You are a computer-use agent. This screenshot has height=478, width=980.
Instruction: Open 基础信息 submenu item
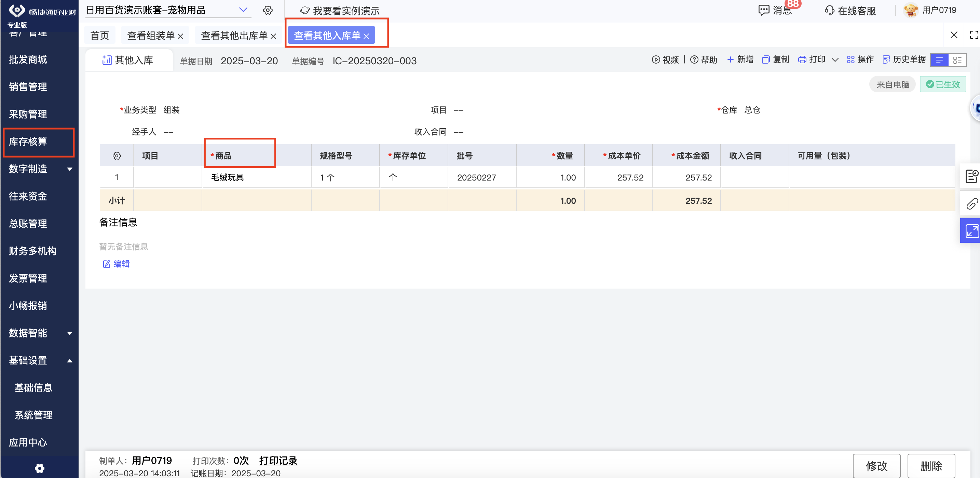click(x=33, y=387)
